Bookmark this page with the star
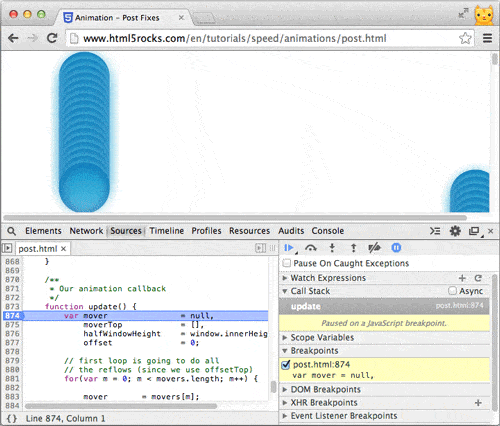 click(x=465, y=38)
